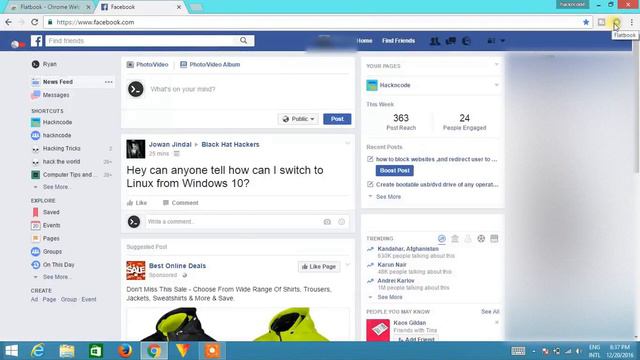
Task: Expand See More under Shortcuts
Action: coord(56,187)
